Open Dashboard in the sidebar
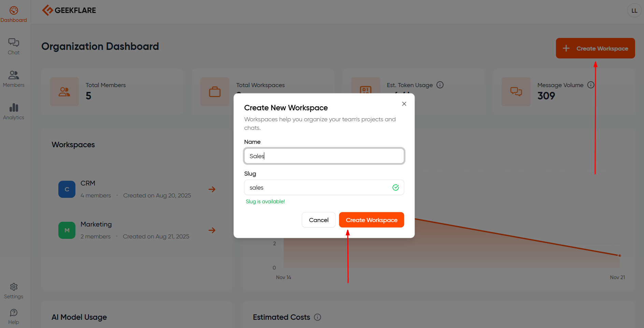 tap(14, 14)
